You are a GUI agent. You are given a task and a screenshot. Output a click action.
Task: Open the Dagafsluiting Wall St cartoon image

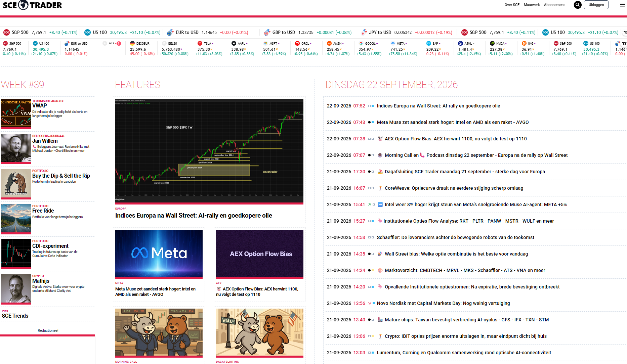(x=260, y=332)
